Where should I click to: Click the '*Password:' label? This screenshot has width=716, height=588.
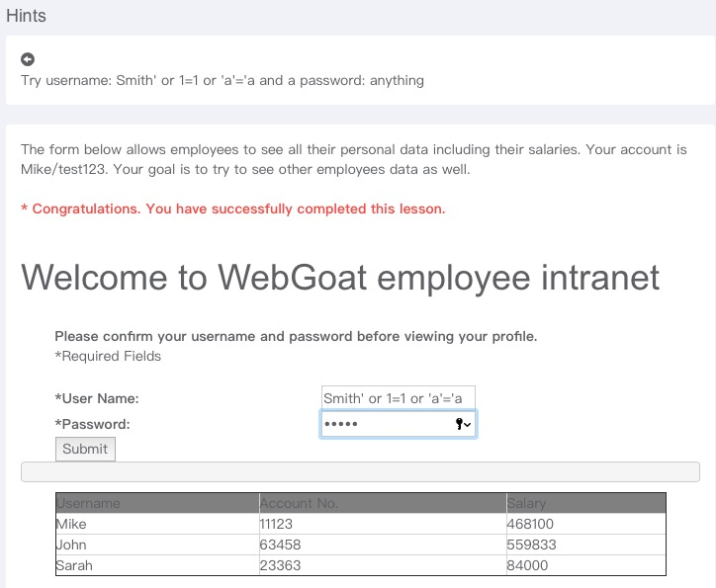click(92, 424)
